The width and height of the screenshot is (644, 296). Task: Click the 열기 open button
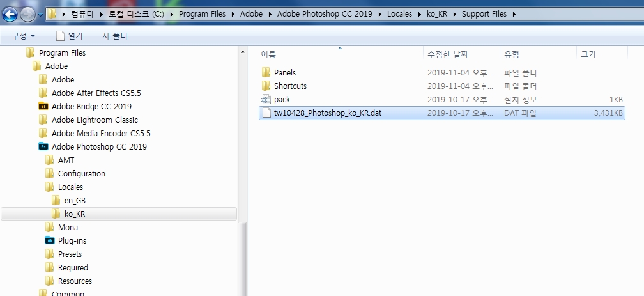(70, 36)
